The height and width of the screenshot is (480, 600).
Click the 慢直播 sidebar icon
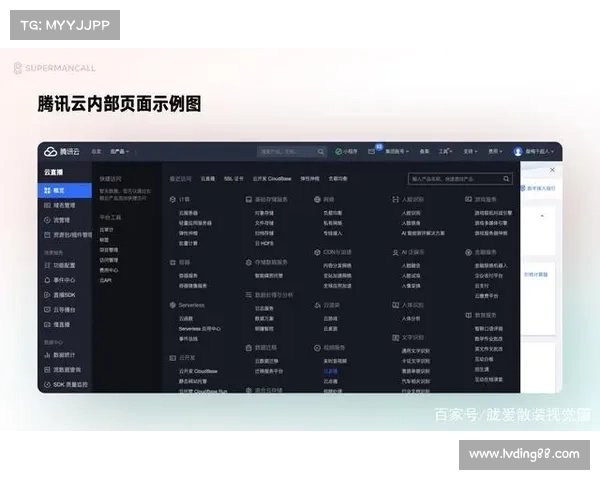[47, 325]
